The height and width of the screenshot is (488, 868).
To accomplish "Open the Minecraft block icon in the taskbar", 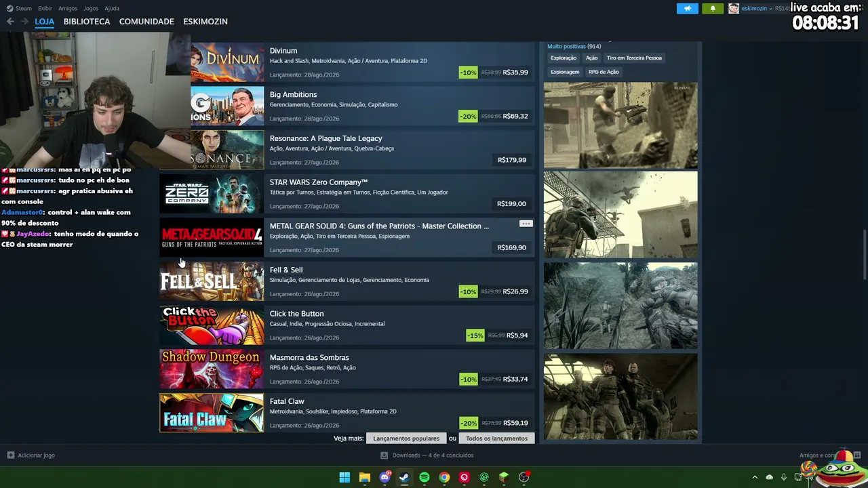I will [x=504, y=477].
